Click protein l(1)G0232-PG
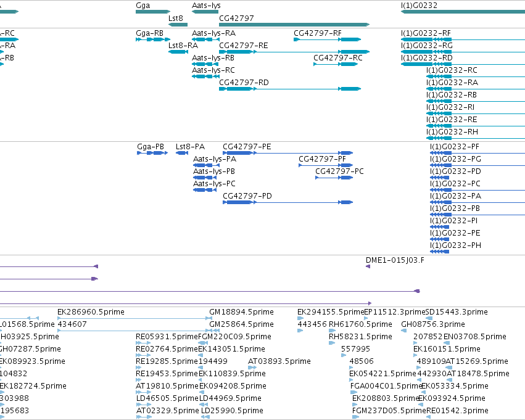The image size is (525, 420). (477, 165)
